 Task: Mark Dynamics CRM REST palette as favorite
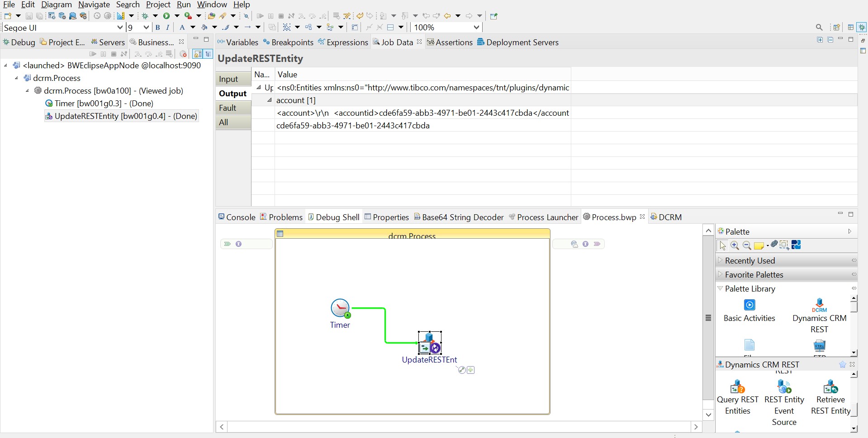[x=842, y=365]
